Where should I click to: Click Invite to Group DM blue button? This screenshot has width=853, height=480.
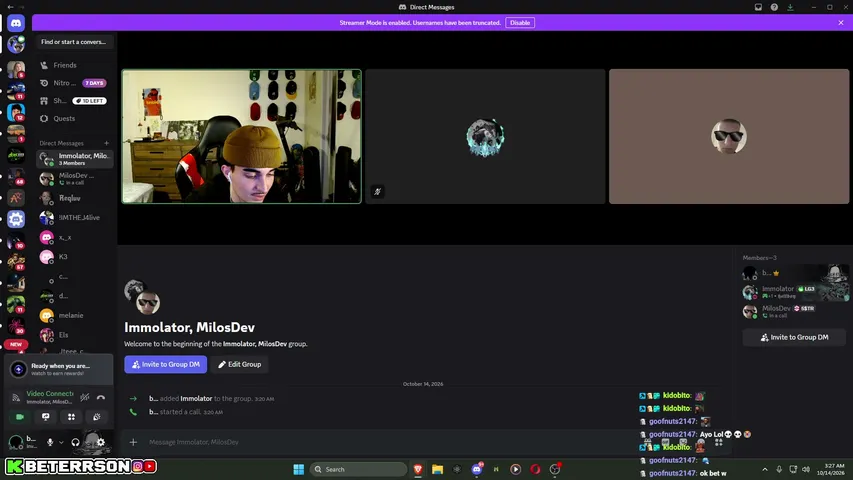tap(165, 365)
